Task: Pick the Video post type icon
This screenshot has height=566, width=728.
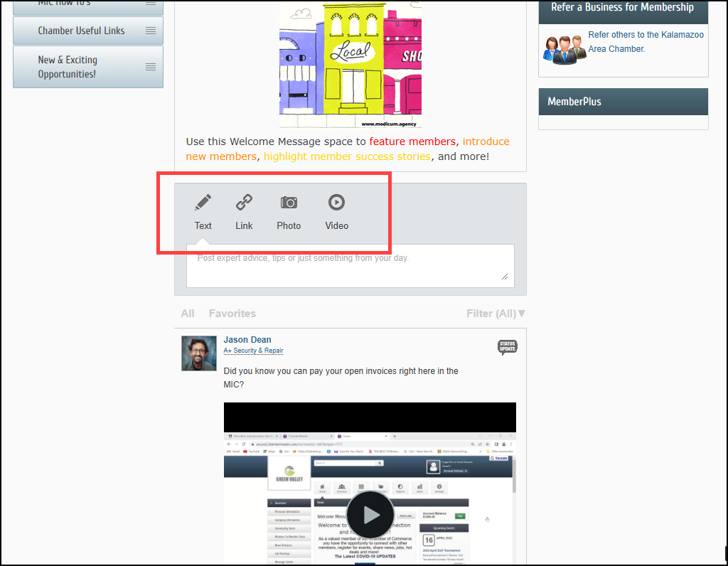Action: pos(336,203)
